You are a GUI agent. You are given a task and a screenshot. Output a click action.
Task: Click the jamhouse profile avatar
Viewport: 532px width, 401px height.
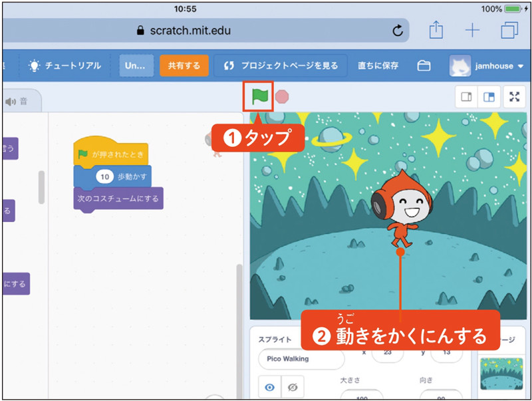(x=460, y=66)
